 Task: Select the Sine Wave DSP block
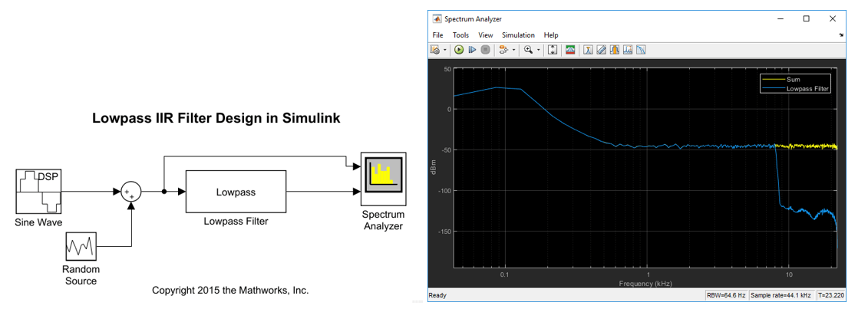click(38, 192)
